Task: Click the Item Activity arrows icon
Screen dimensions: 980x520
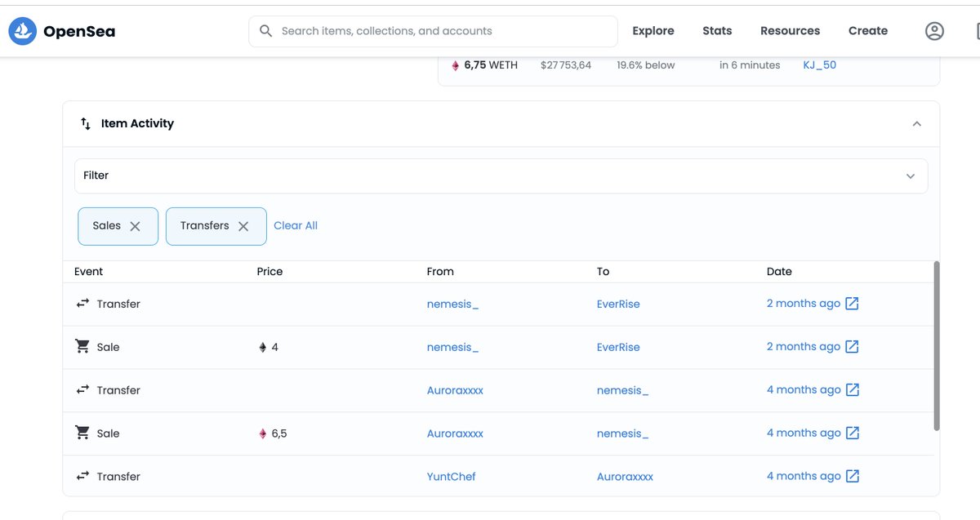Action: pyautogui.click(x=86, y=124)
